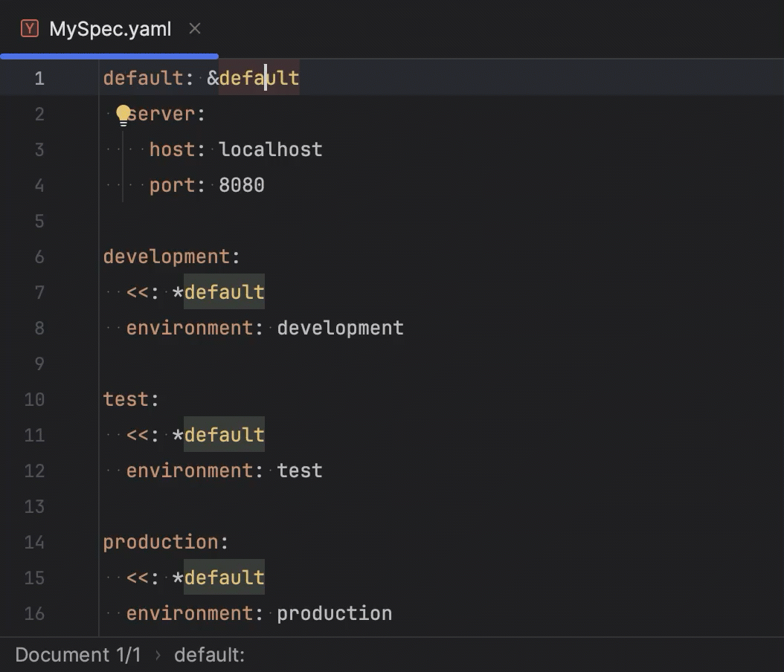The image size is (784, 672).
Task: Click the 'default:' breadcrumb at the bottom
Action: [209, 654]
